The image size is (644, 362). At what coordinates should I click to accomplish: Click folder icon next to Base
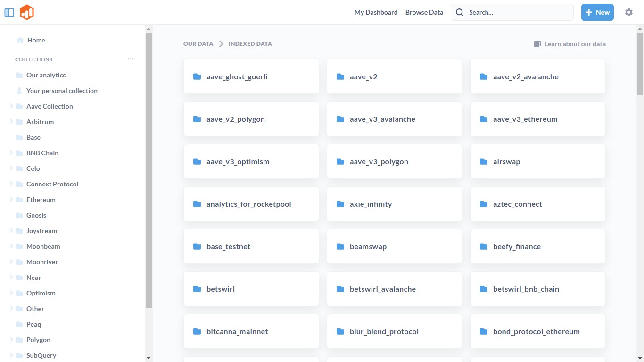point(19,137)
